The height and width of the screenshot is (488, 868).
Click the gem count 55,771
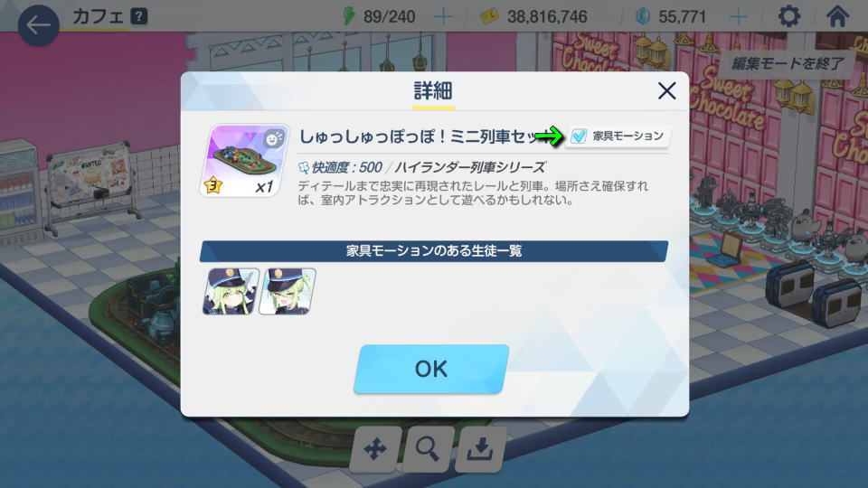tap(682, 16)
